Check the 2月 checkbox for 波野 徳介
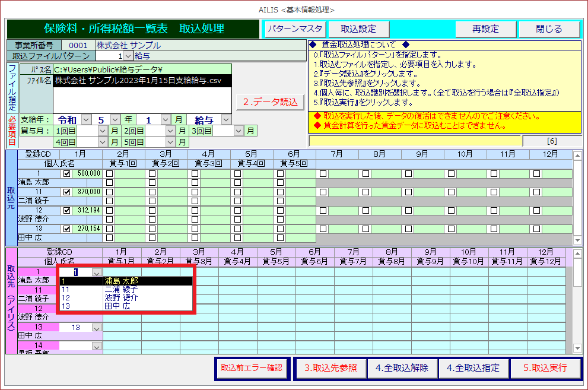Image resolution: width=588 pixels, height=390 pixels. click(110, 211)
